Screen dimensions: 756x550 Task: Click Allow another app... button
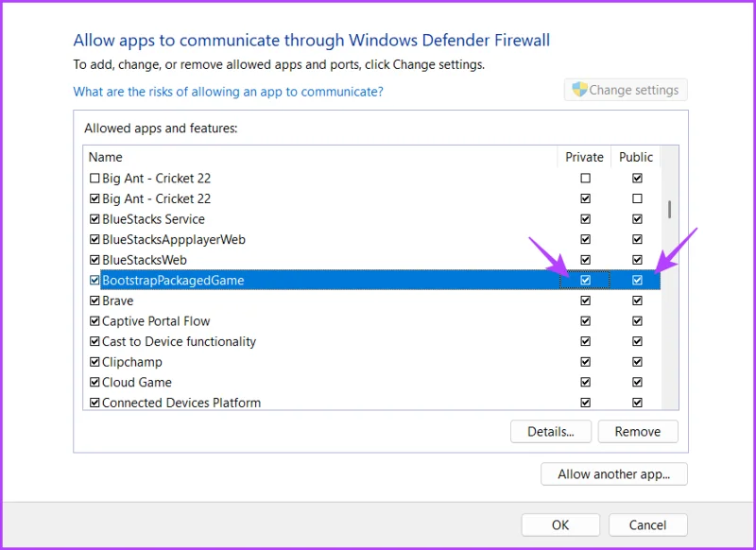613,474
